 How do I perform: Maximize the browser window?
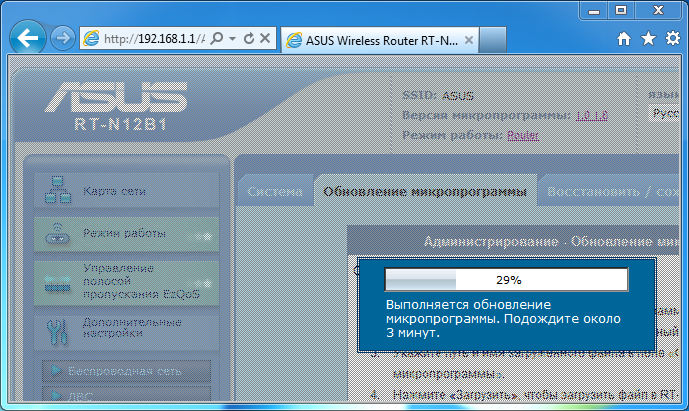click(x=621, y=11)
